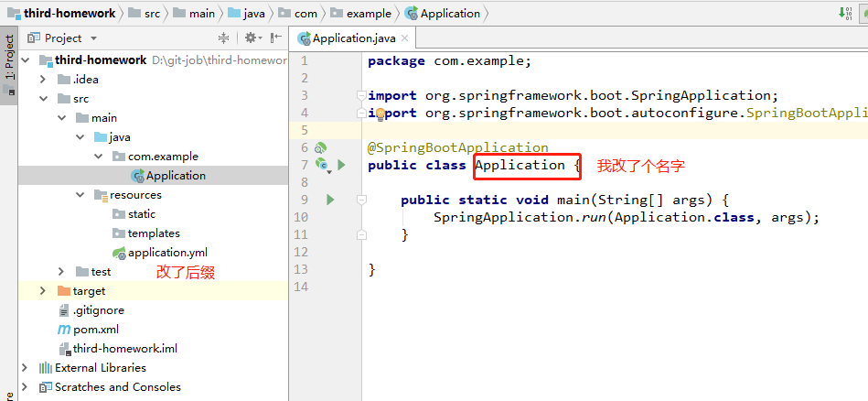
Task: Click example in the breadcrumb bar
Action: pyautogui.click(x=367, y=14)
